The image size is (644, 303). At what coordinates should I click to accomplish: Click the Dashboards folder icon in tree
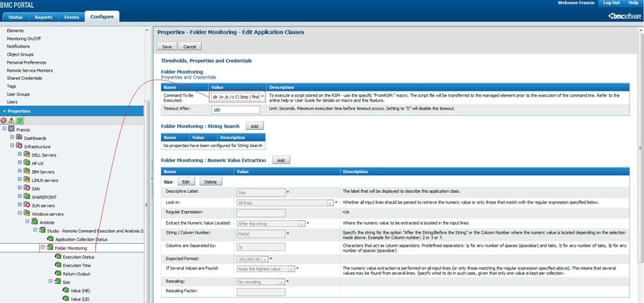[18, 137]
